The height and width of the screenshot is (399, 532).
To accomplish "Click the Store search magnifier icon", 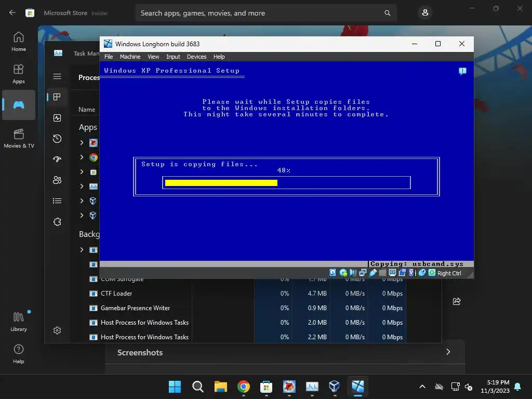I will 387,13.
